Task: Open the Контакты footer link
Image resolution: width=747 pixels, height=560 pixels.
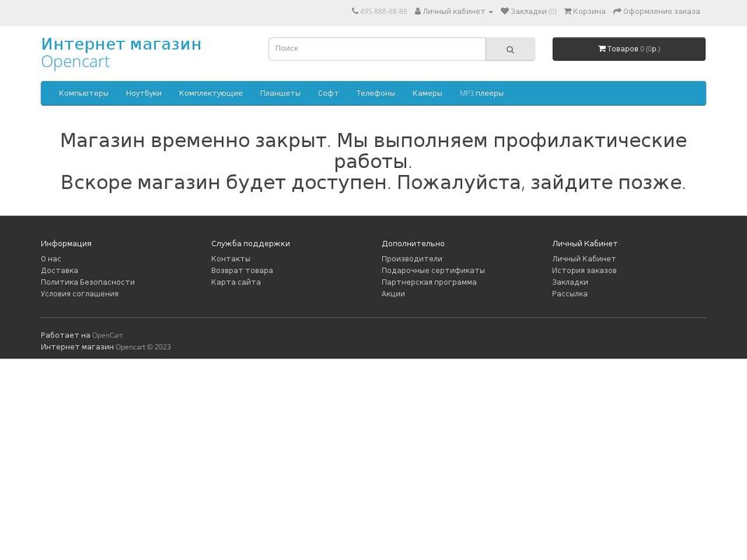Action: [230, 258]
